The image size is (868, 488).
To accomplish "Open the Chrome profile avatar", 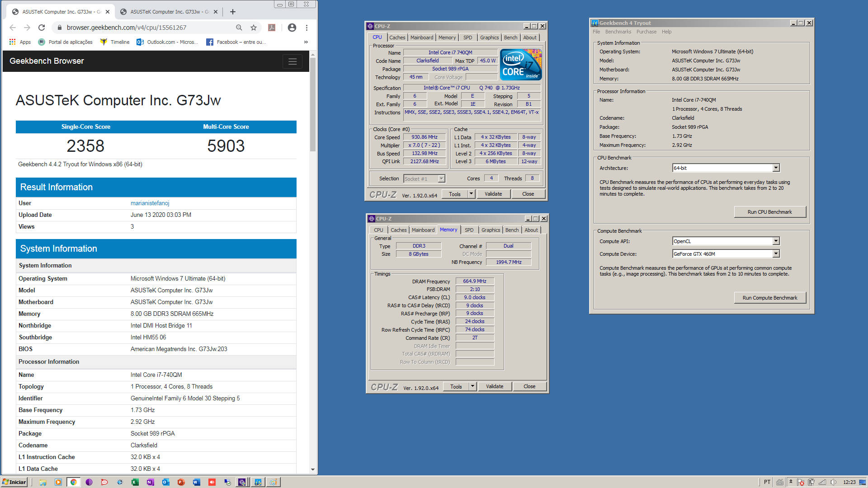I will [x=292, y=28].
